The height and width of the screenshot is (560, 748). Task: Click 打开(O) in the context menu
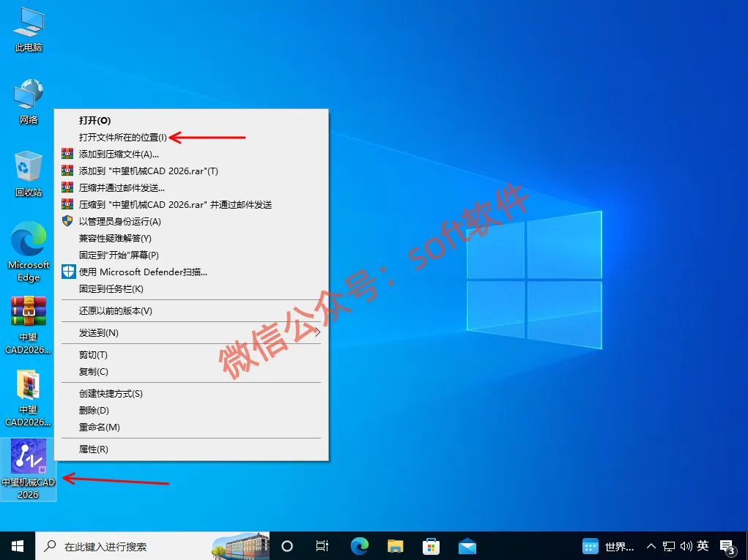coord(190,121)
